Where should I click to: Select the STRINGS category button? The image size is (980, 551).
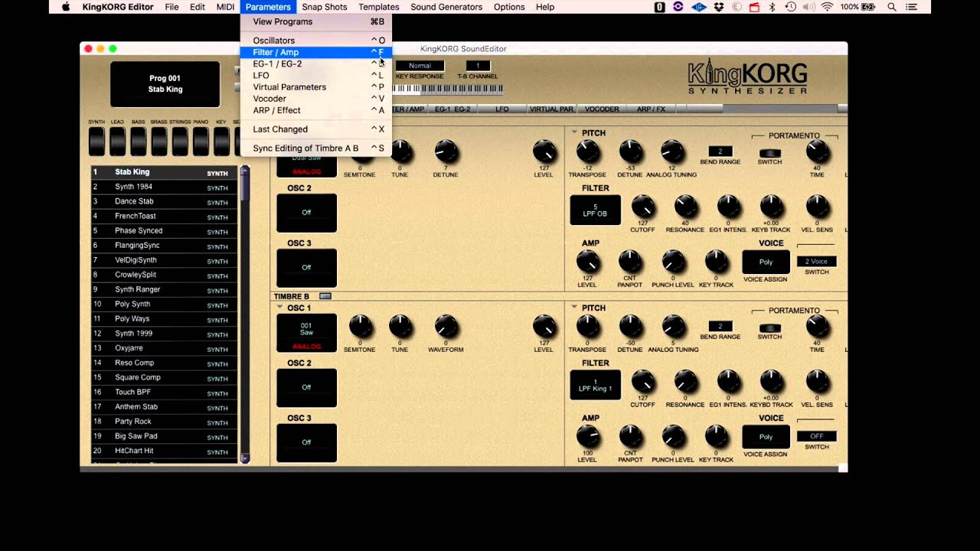(180, 141)
